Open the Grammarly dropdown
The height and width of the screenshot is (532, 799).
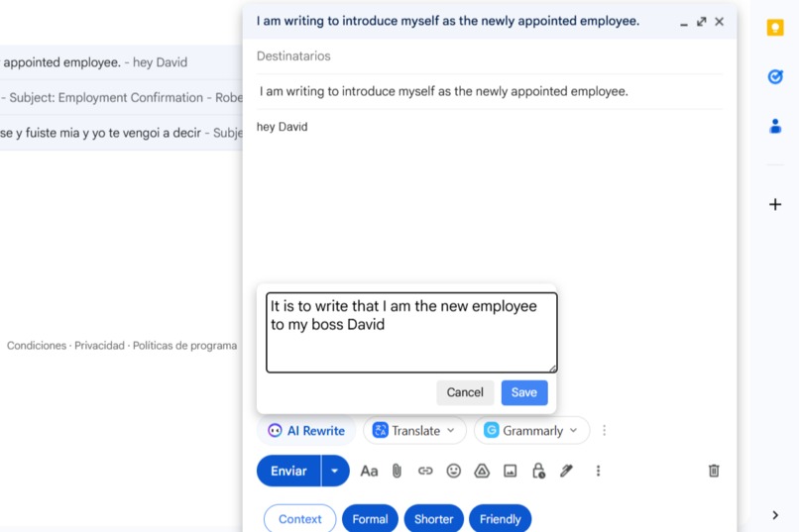pyautogui.click(x=531, y=431)
